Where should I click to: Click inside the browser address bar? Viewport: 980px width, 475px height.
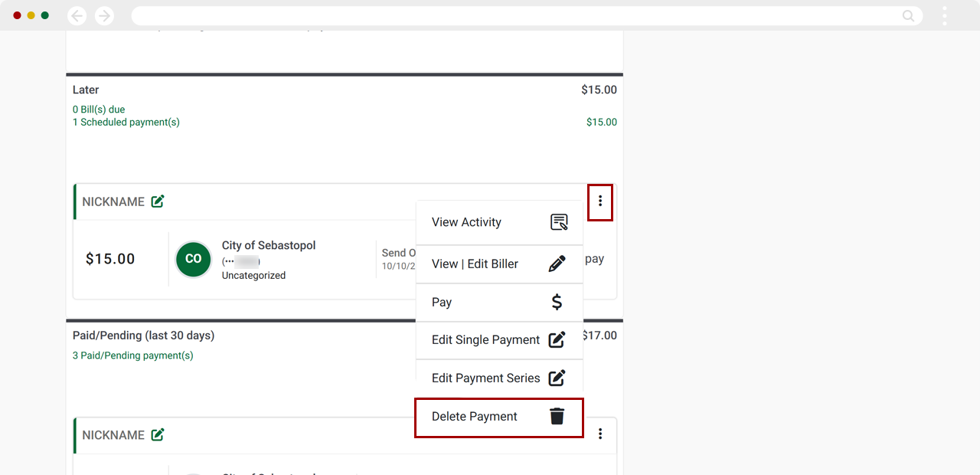(x=505, y=15)
